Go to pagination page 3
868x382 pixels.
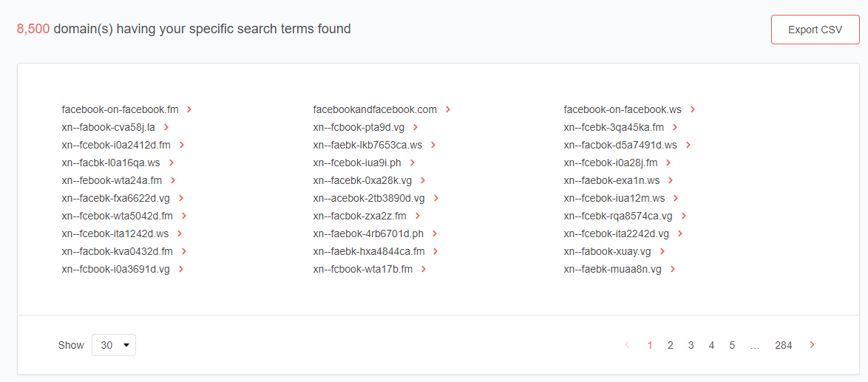(691, 345)
